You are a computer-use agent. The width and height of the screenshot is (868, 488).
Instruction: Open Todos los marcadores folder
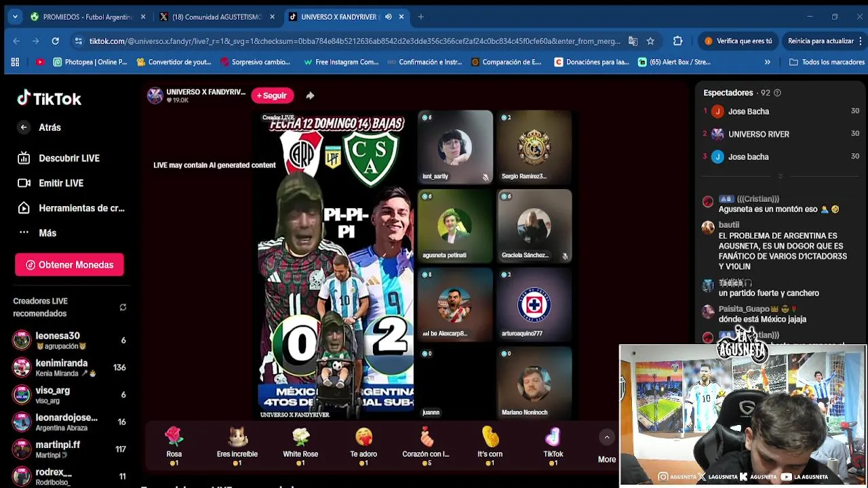click(827, 62)
